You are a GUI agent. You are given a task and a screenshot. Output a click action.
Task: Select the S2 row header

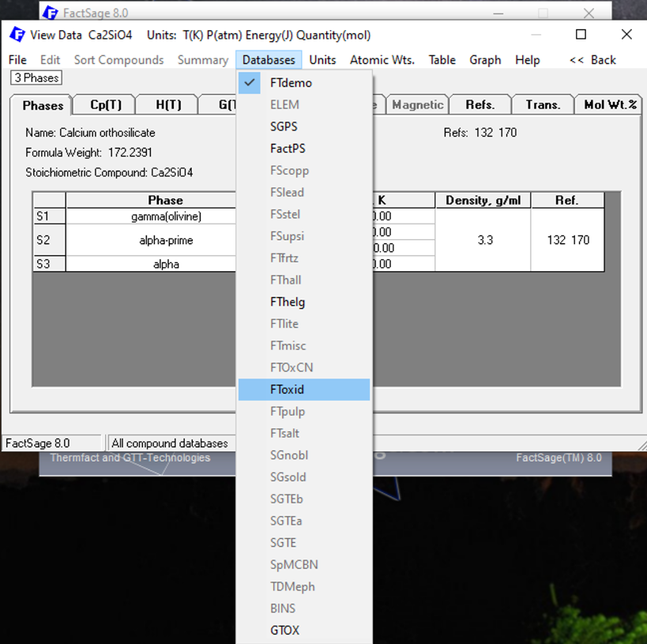(49, 240)
